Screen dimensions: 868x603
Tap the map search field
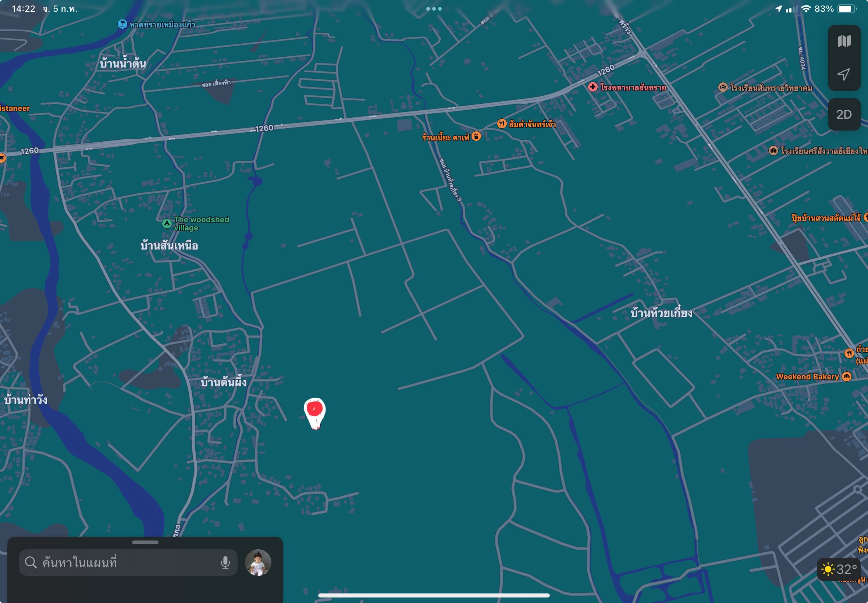tap(128, 563)
